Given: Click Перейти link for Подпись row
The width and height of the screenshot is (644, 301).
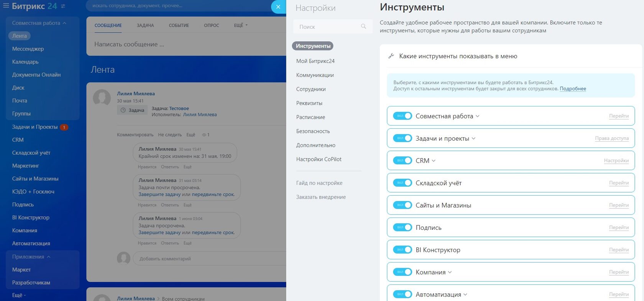Looking at the screenshot, I should click(x=619, y=227).
